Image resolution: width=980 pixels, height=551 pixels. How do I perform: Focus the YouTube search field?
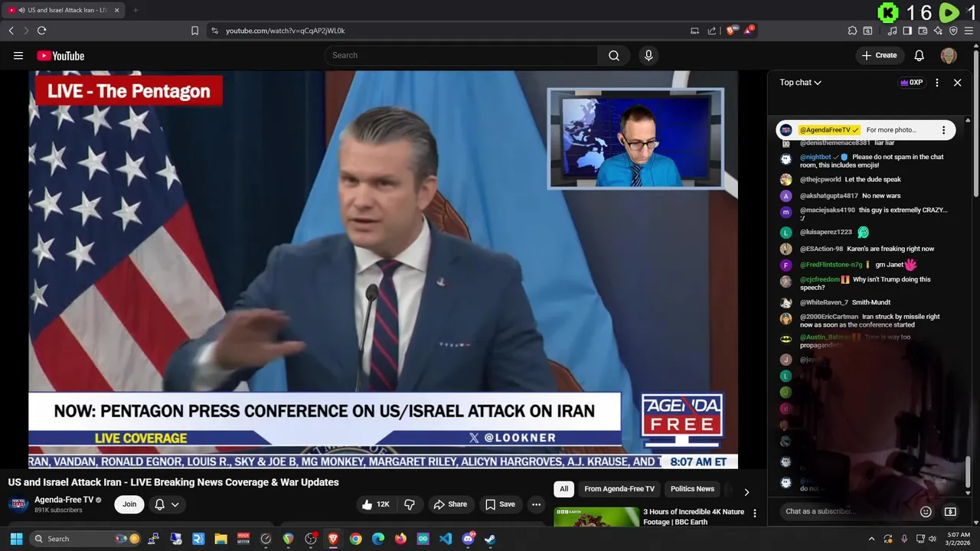point(462,55)
